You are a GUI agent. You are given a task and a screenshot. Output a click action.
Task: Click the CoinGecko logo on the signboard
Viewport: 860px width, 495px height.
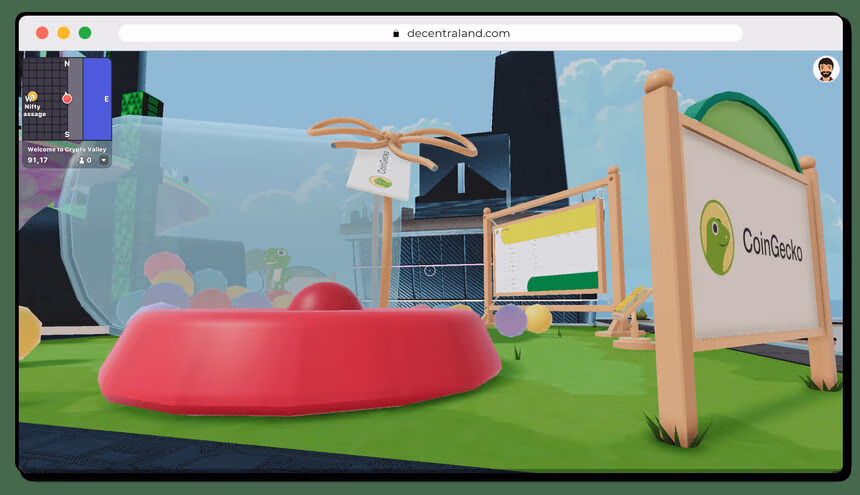pyautogui.click(x=716, y=237)
